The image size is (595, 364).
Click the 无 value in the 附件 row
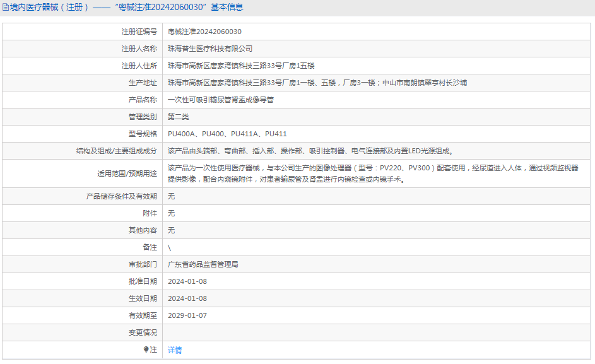[x=171, y=213]
